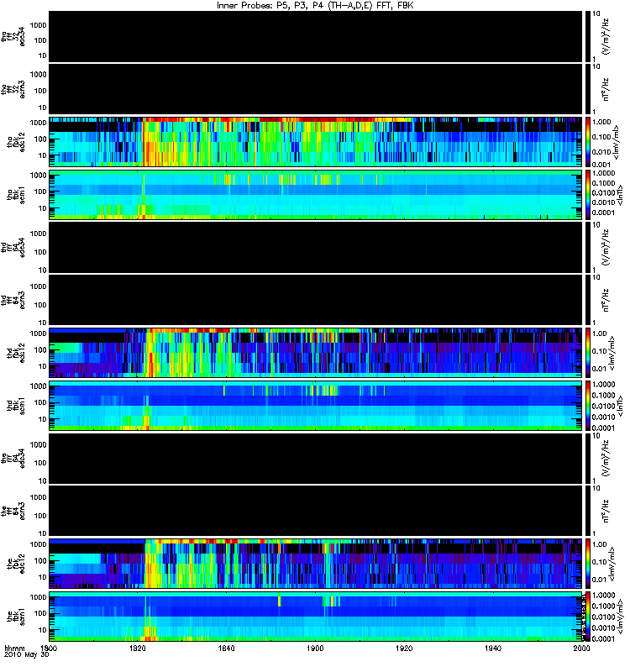Click the "the fff 64 scm3" y-axis title
Image resolution: width=630 pixels, height=672 pixels.
(x=13, y=511)
